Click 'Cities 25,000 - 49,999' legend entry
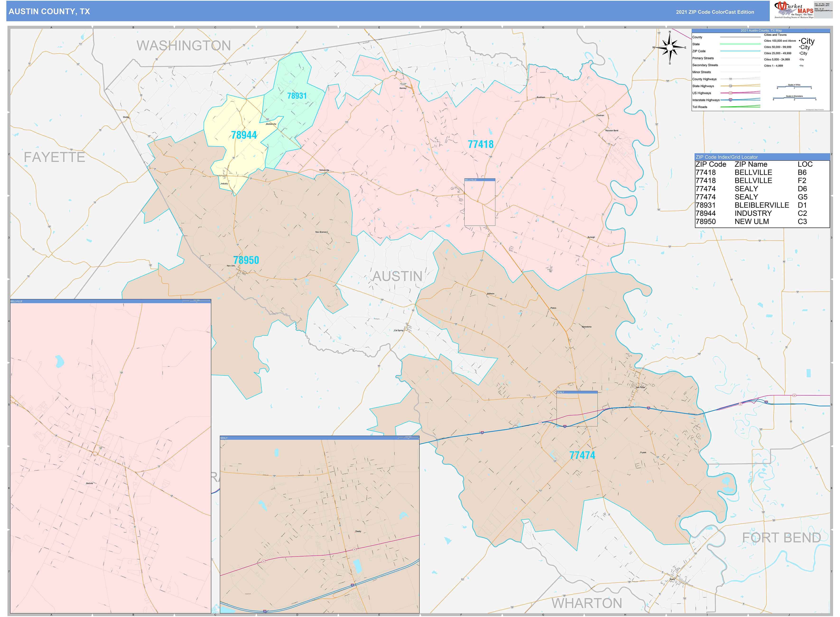 (x=777, y=53)
